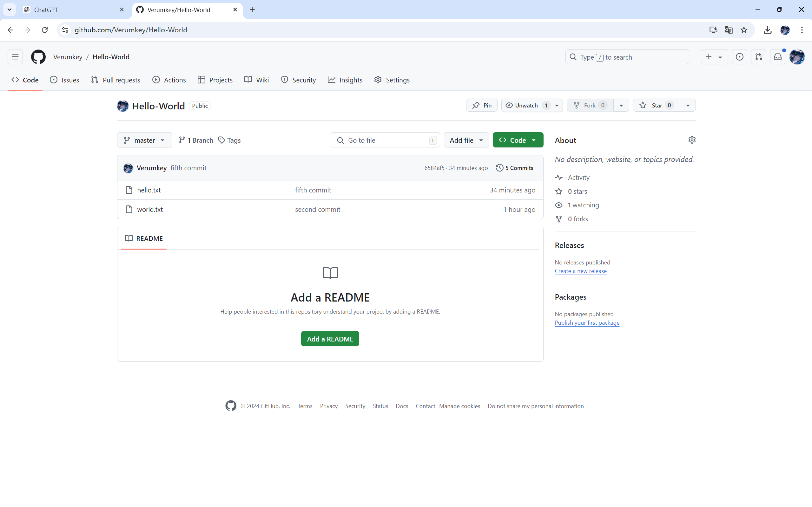Open the Projects tab

pyautogui.click(x=215, y=80)
